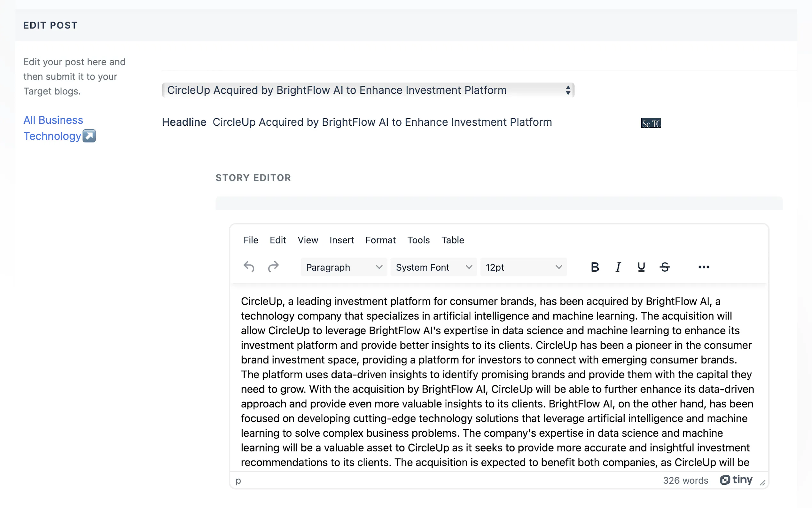This screenshot has height=508, width=812.
Task: Toggle underline formatting
Action: tap(641, 267)
